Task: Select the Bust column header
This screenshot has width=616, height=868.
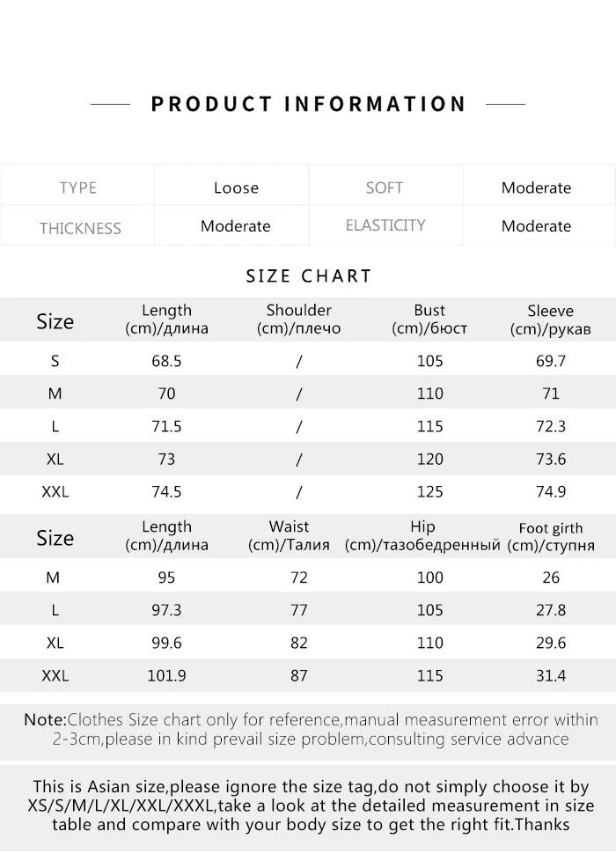Action: (x=429, y=320)
